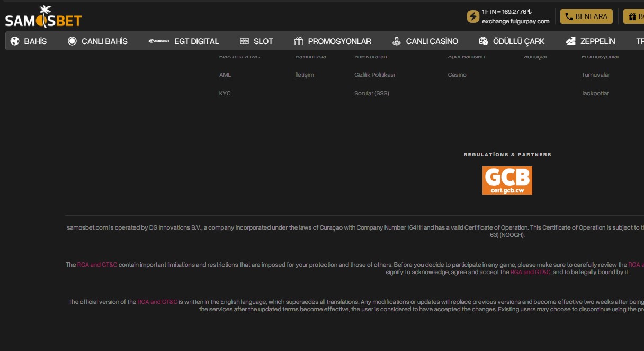The width and height of the screenshot is (644, 351).
Task: Click the gift box Promosyonlar icon
Action: point(299,41)
